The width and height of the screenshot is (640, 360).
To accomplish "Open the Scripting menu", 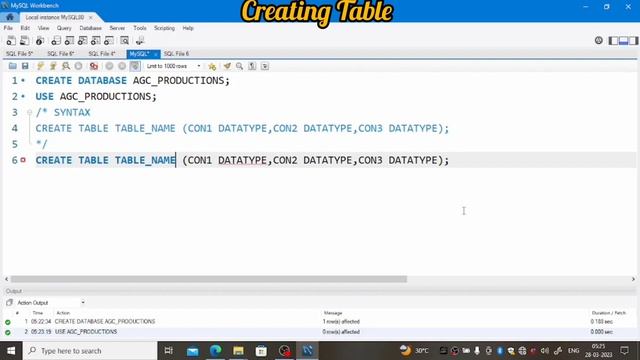I will (x=164, y=28).
